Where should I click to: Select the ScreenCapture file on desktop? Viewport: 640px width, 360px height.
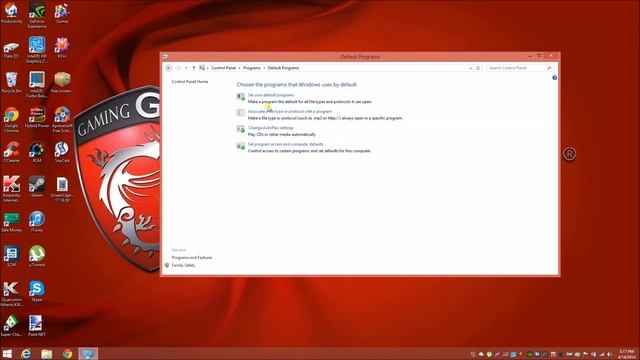pos(62,189)
